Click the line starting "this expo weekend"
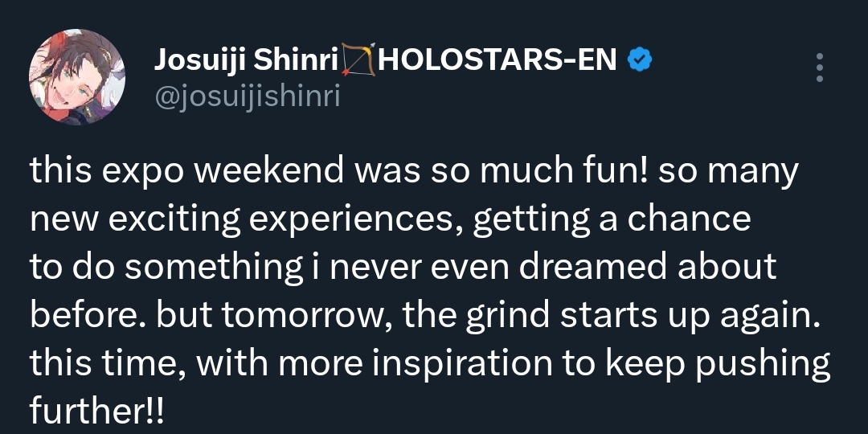 click(415, 172)
